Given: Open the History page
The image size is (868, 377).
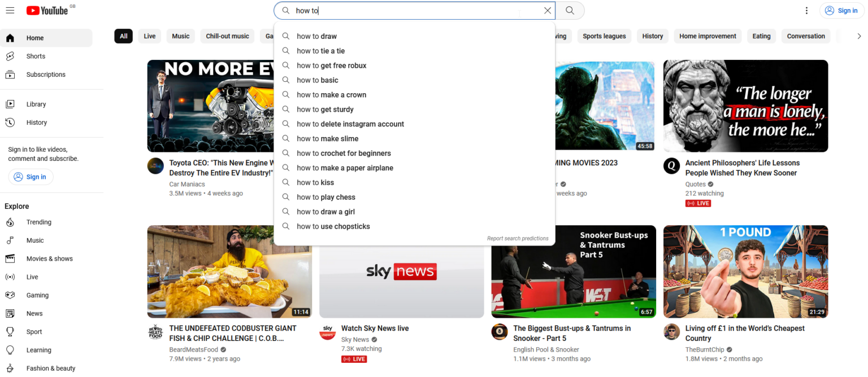Looking at the screenshot, I should click(x=36, y=122).
